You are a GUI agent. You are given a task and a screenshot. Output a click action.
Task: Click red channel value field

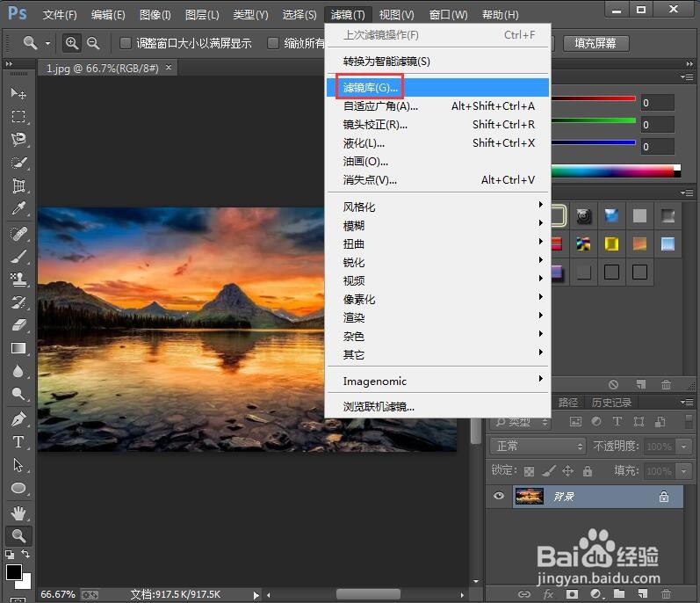pyautogui.click(x=657, y=103)
